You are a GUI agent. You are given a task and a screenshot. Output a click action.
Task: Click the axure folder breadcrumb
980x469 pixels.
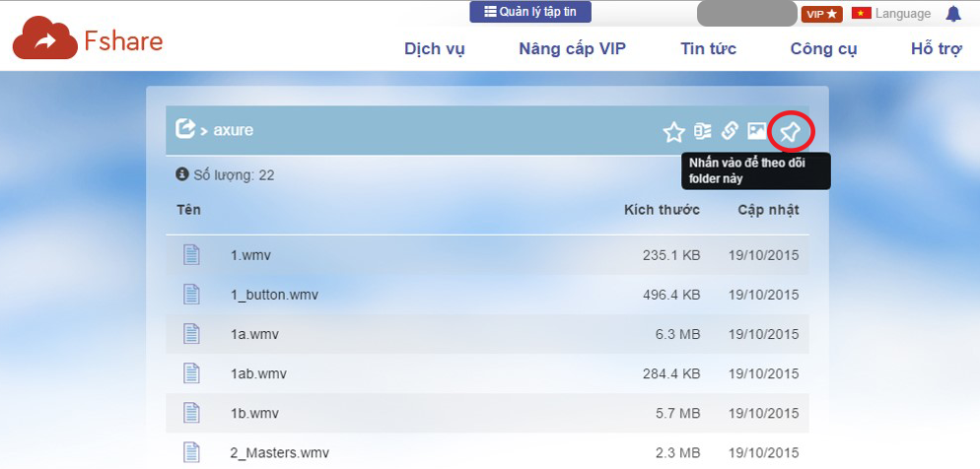(234, 130)
